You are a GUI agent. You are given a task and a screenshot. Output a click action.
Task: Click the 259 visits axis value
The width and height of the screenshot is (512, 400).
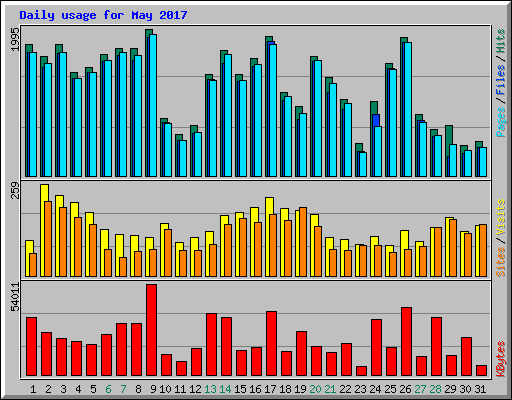(16, 190)
